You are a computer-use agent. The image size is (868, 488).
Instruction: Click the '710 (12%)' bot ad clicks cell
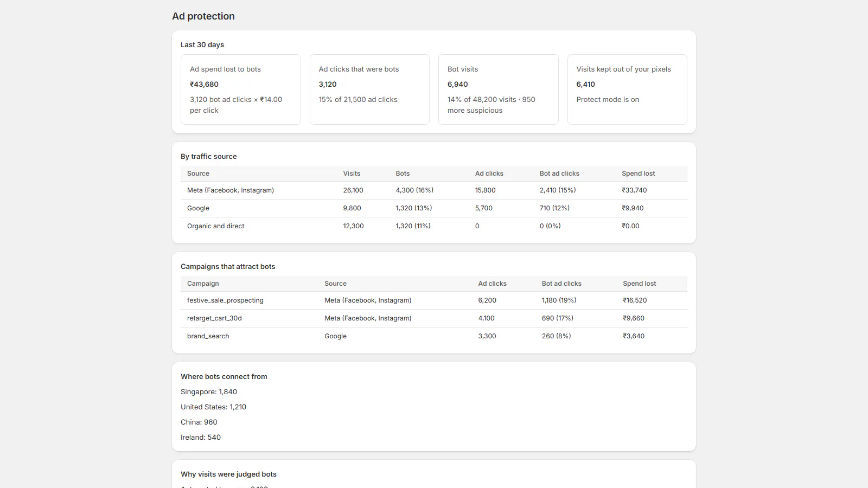[554, 208]
